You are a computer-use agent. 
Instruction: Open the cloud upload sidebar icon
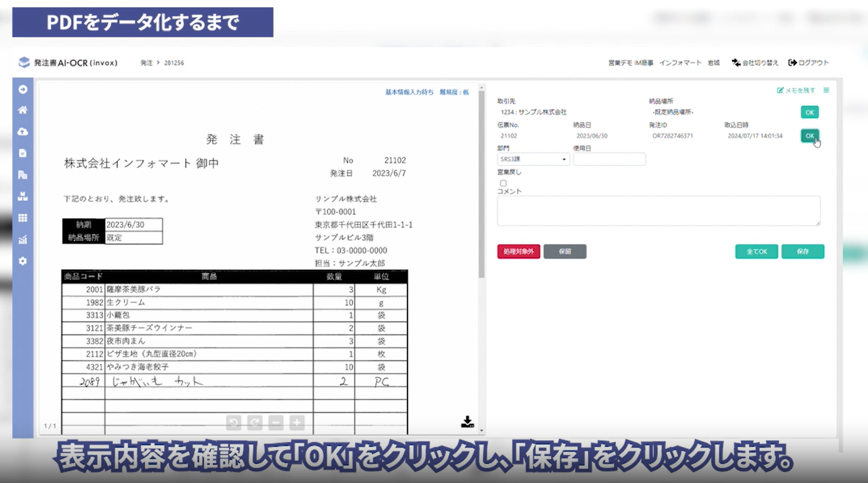click(x=23, y=132)
